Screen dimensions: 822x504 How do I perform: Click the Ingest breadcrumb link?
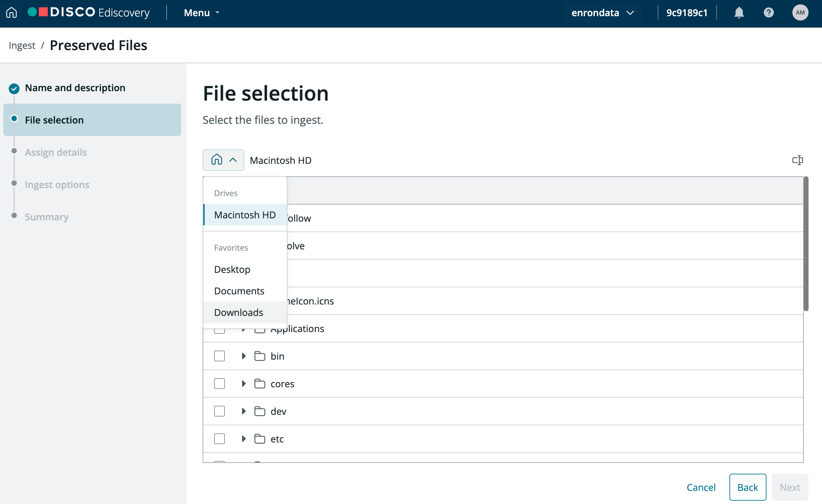(x=22, y=45)
